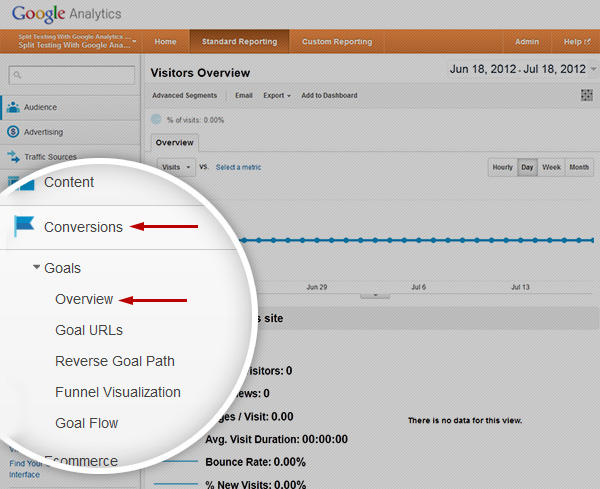This screenshot has width=600, height=489.
Task: Click the Jul 6 axis label
Action: coord(418,287)
